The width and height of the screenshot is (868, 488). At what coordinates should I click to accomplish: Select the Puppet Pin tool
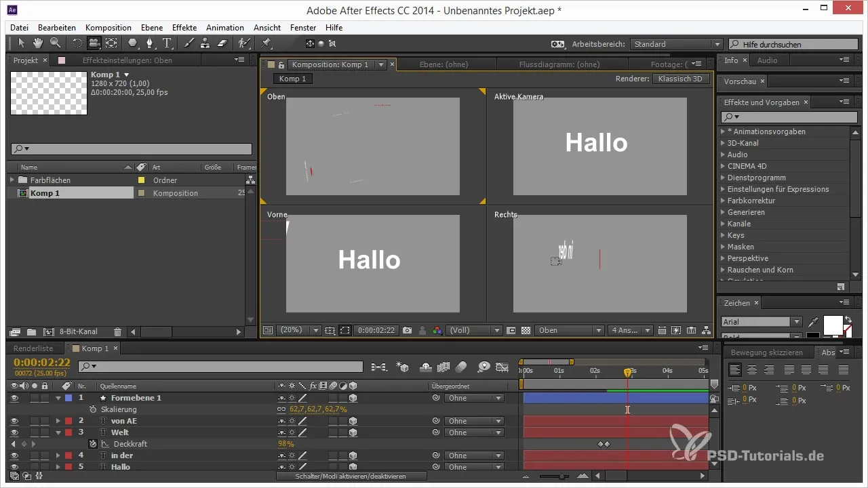click(x=267, y=43)
